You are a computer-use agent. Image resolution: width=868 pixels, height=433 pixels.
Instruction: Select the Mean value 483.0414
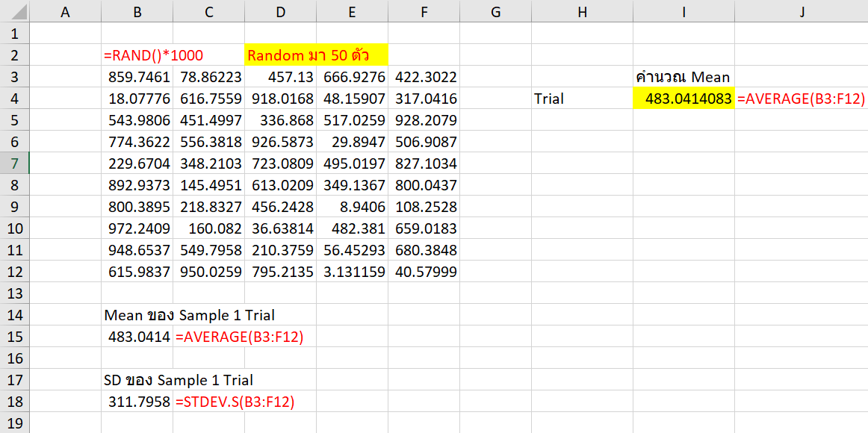(137, 337)
